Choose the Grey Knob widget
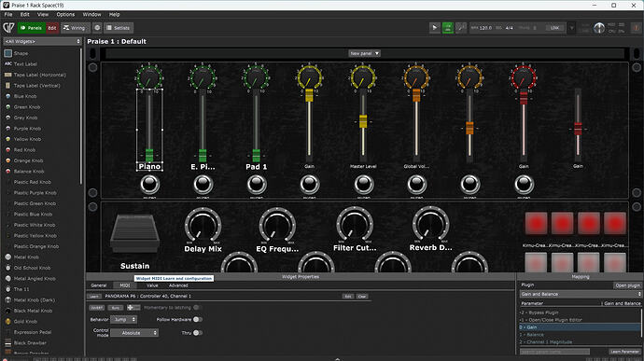Screen dimensions: 644x361 (x=21, y=118)
